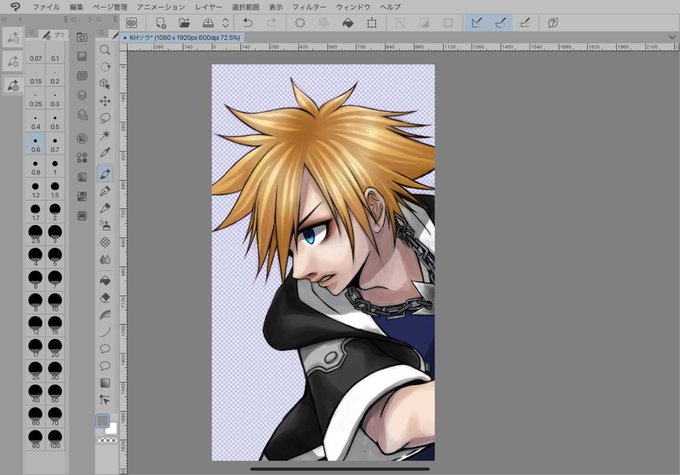The height and width of the screenshot is (475, 680).
Task: Choose brush size 0.25
Action: pos(36,99)
